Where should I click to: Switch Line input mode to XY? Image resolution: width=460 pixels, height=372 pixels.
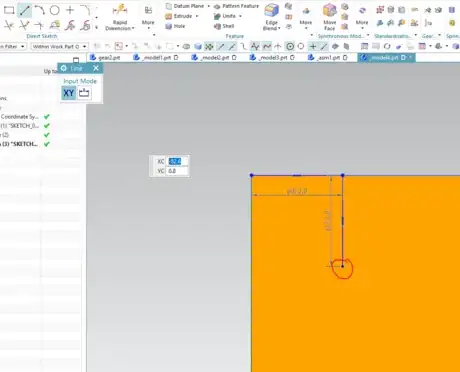coord(69,93)
